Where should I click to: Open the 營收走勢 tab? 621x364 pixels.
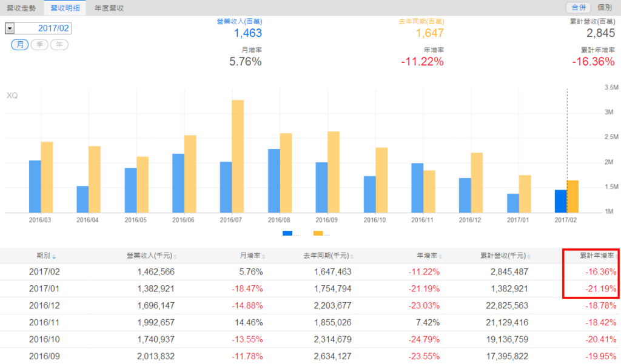[x=21, y=8]
